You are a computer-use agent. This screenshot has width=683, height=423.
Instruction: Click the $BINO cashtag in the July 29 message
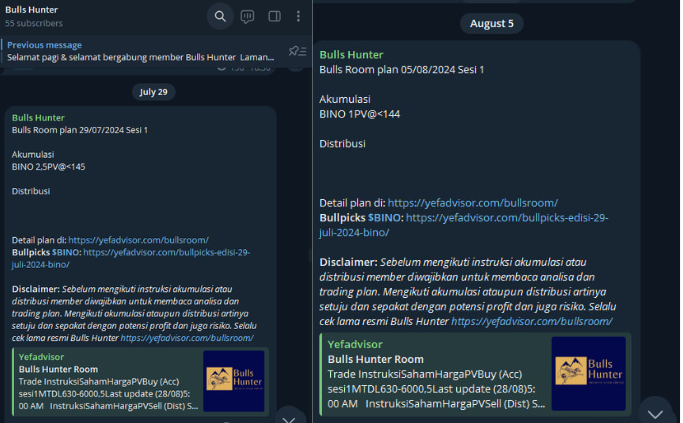coord(66,252)
